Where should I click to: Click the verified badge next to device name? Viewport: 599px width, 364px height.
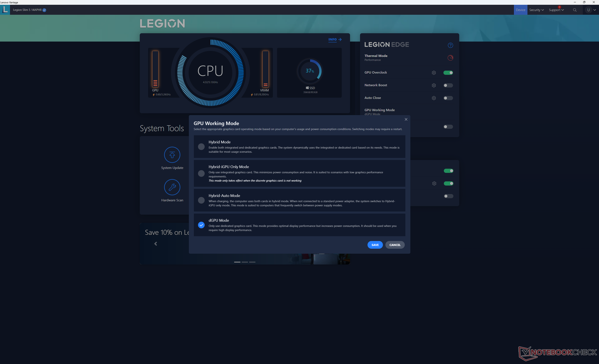44,10
